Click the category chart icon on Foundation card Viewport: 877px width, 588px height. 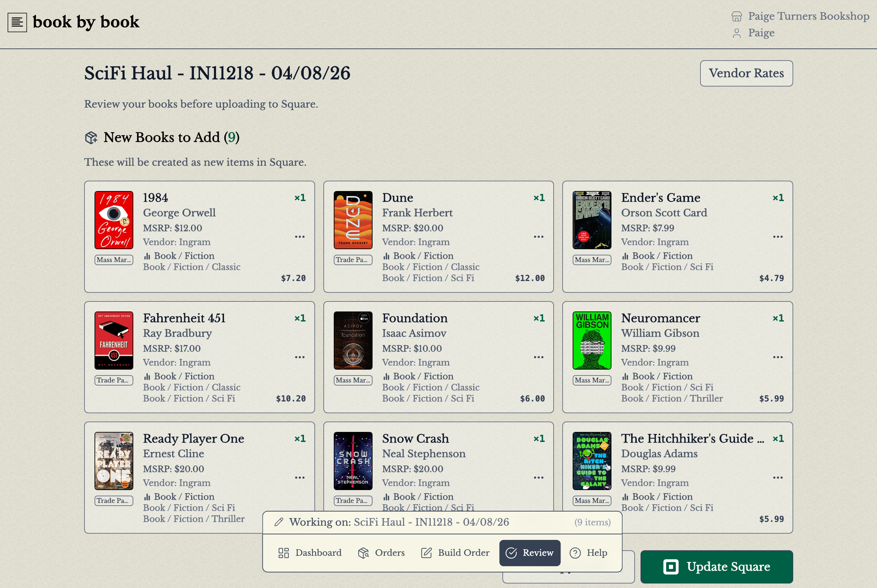click(386, 377)
